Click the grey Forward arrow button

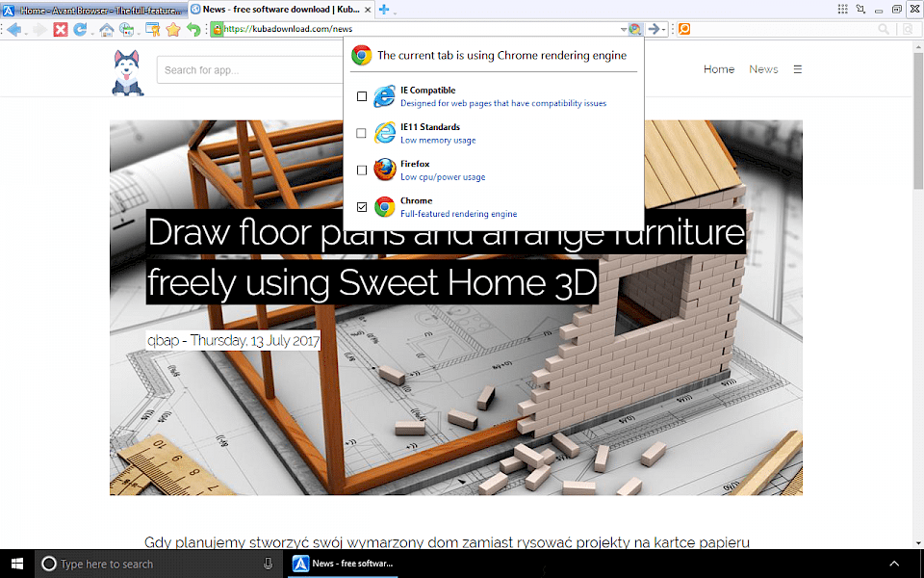pos(40,29)
